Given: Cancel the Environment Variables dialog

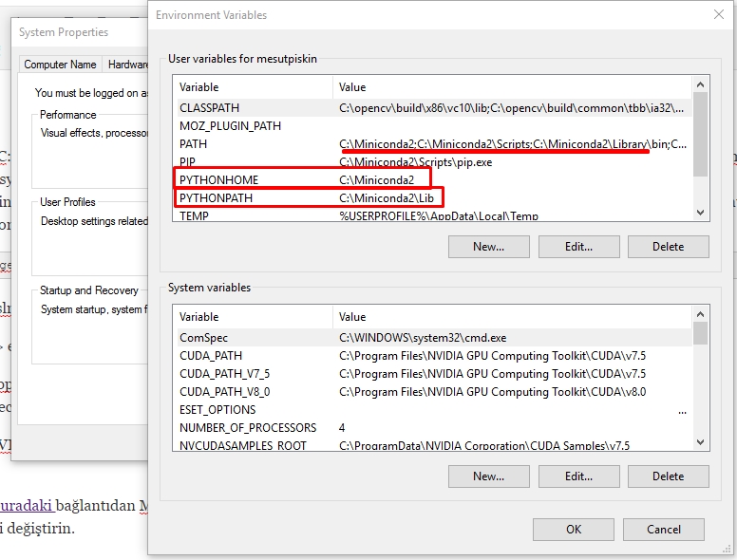Looking at the screenshot, I should tap(664, 530).
